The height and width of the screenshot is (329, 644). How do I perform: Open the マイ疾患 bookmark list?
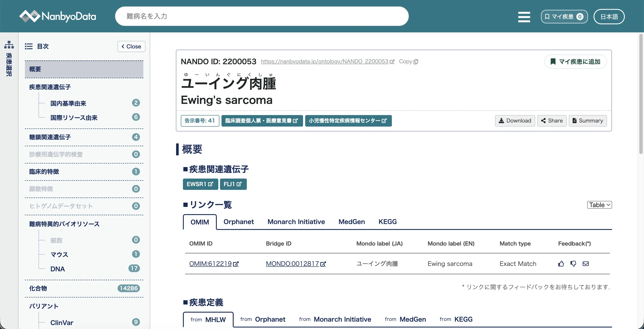point(564,17)
